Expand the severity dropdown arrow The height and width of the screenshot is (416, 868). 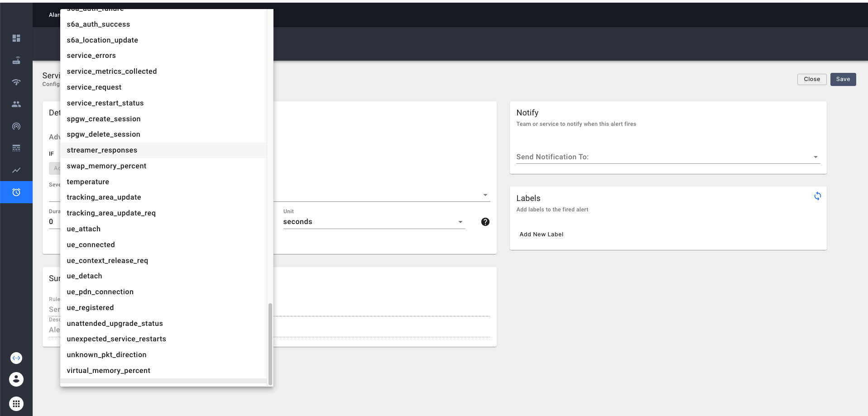[485, 195]
